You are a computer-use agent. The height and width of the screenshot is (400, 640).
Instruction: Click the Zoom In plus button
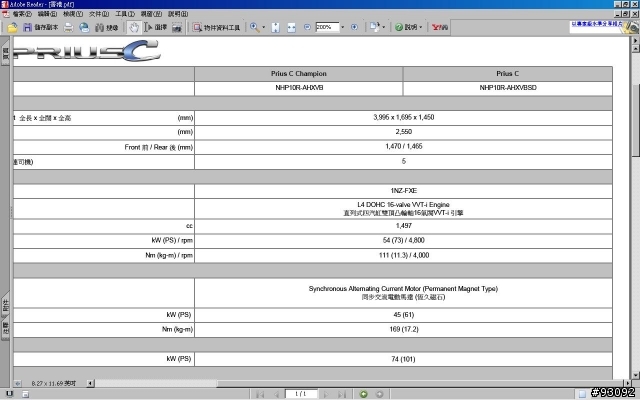point(354,27)
